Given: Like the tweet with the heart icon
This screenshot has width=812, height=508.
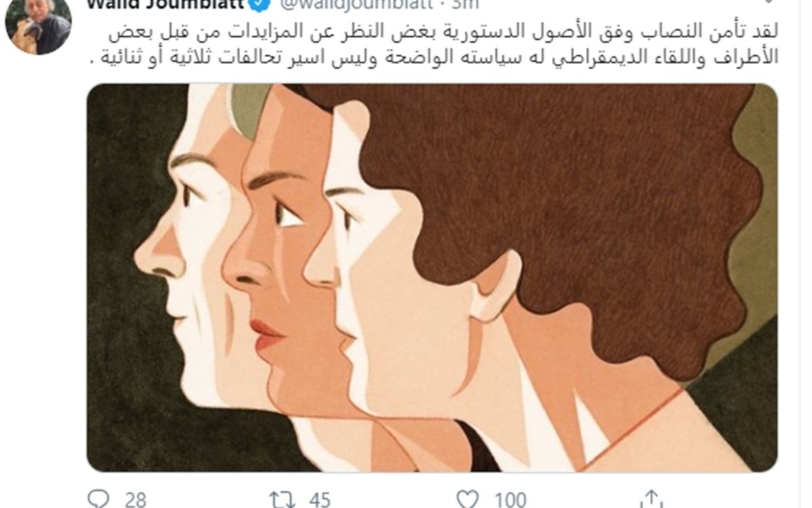Looking at the screenshot, I should [468, 500].
